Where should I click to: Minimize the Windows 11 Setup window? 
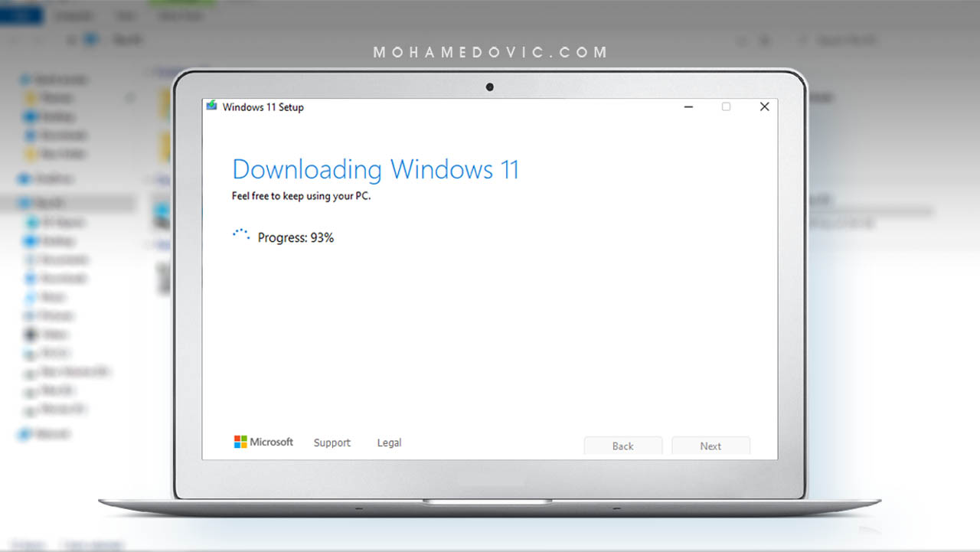pos(688,106)
